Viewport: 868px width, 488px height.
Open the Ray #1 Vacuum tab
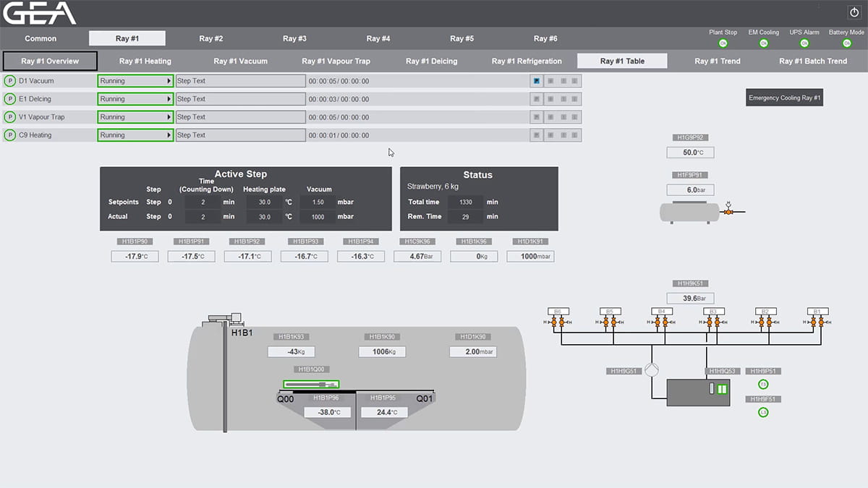pyautogui.click(x=241, y=61)
